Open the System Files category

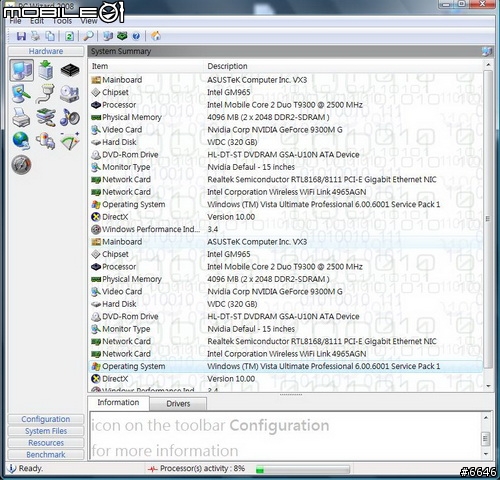pyautogui.click(x=46, y=431)
